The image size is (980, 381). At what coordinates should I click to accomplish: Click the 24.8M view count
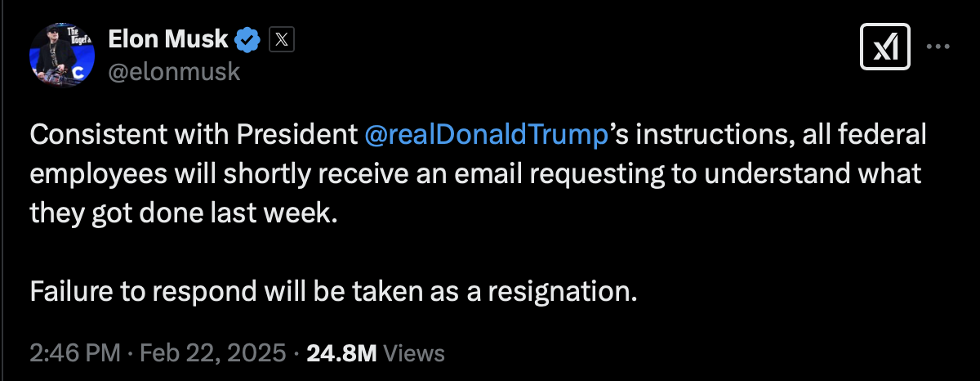point(341,353)
